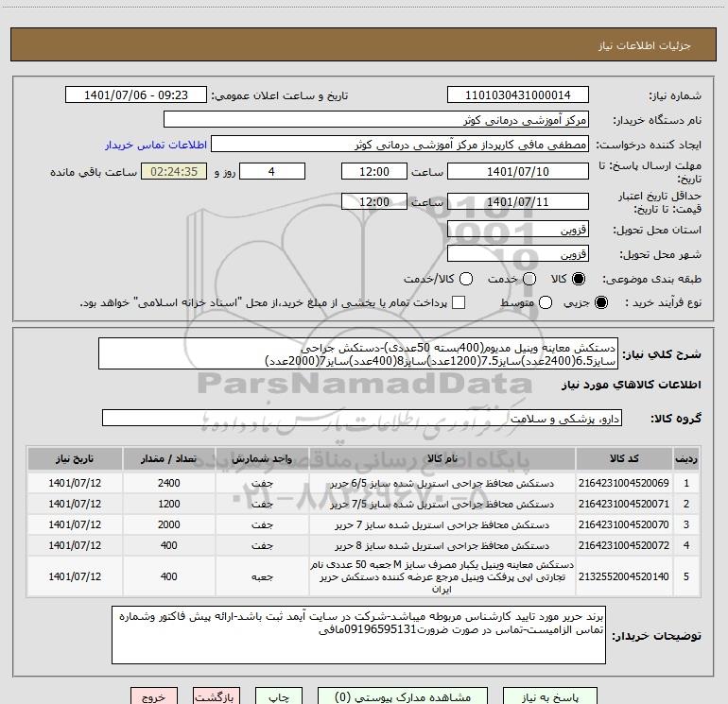This screenshot has width=728, height=704.
Task: Toggle the اسناد خزانه اسلامی payment checkbox
Action: tap(459, 302)
